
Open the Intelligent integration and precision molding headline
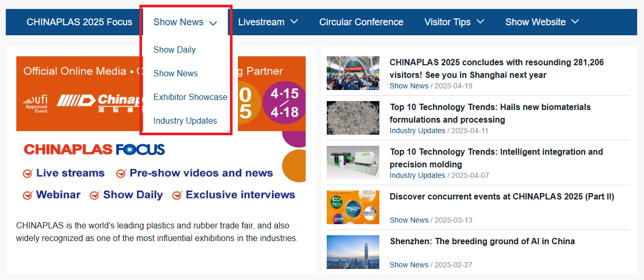point(496,158)
